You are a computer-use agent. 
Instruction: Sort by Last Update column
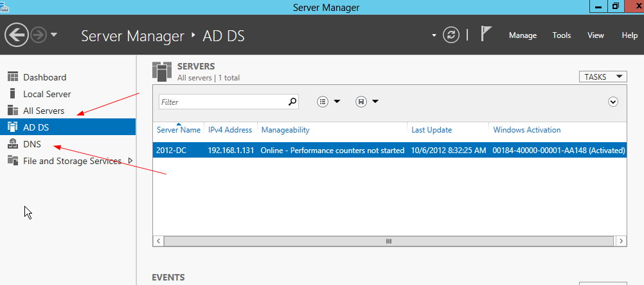coord(432,130)
